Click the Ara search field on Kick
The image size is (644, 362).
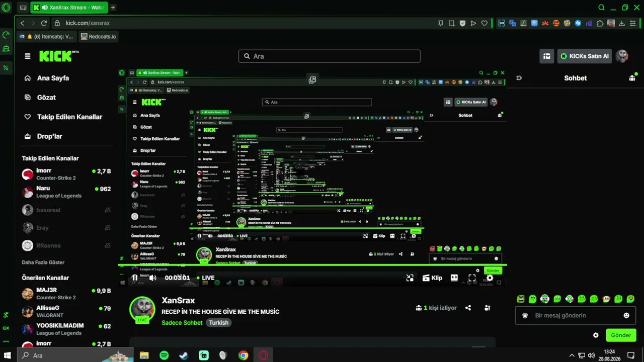pyautogui.click(x=329, y=56)
